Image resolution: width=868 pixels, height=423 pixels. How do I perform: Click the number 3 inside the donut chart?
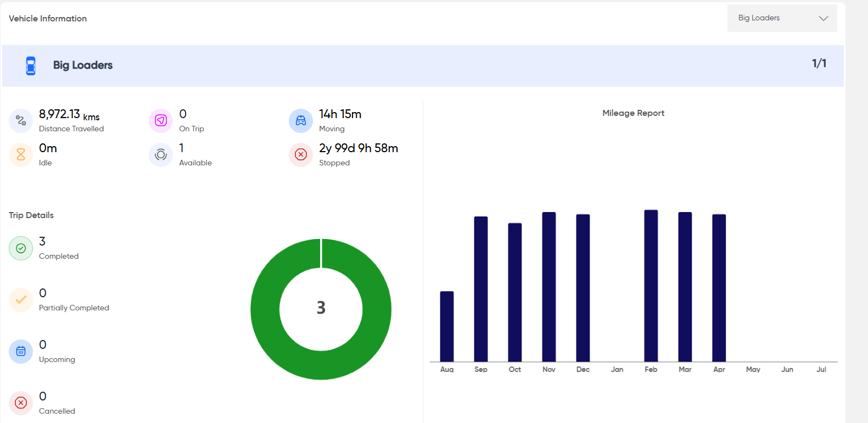(321, 308)
